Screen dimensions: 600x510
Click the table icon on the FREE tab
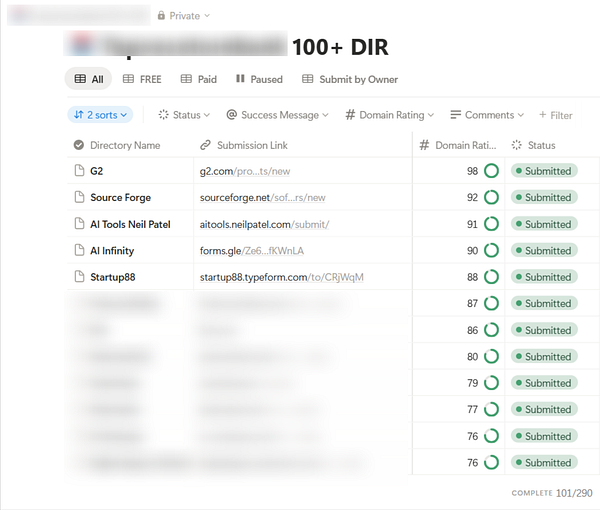point(128,79)
